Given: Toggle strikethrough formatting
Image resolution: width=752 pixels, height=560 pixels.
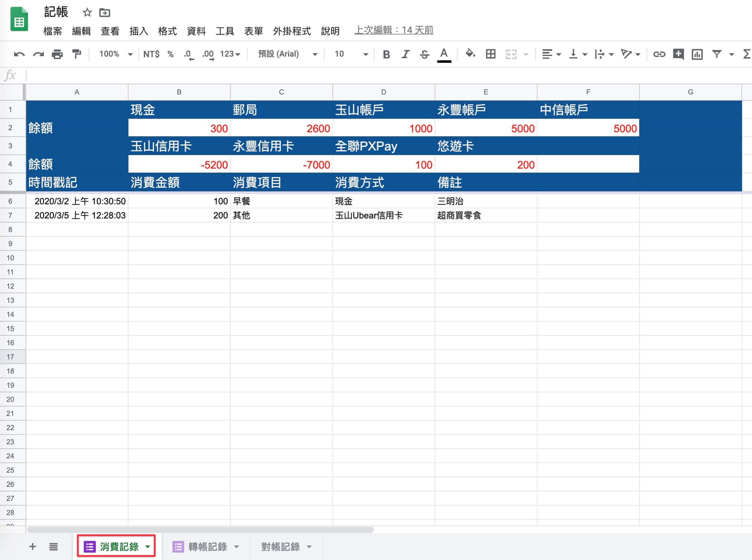Looking at the screenshot, I should pos(424,54).
